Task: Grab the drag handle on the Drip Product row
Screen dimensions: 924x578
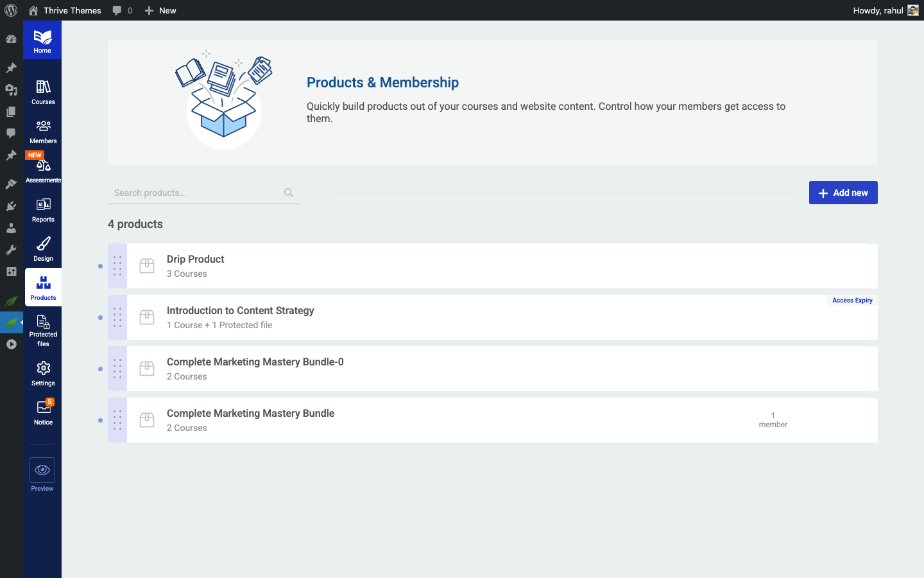Action: [x=117, y=266]
